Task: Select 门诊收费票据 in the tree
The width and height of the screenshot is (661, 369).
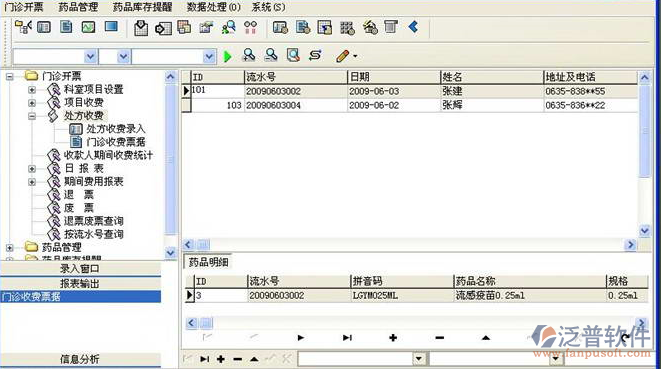Action: (x=116, y=142)
